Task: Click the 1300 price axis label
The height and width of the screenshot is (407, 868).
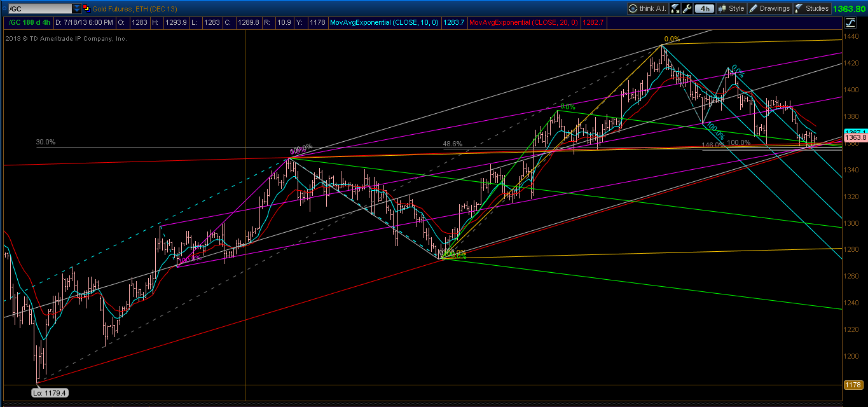Action: coord(852,223)
